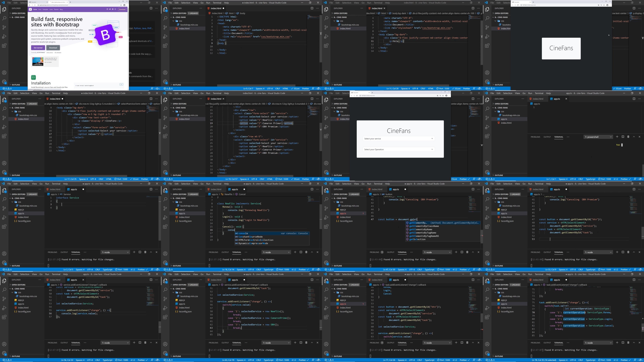Open the 'Select your Operation' dropdown in CineFans preview
Image resolution: width=644 pixels, height=362 pixels.
[398, 149]
